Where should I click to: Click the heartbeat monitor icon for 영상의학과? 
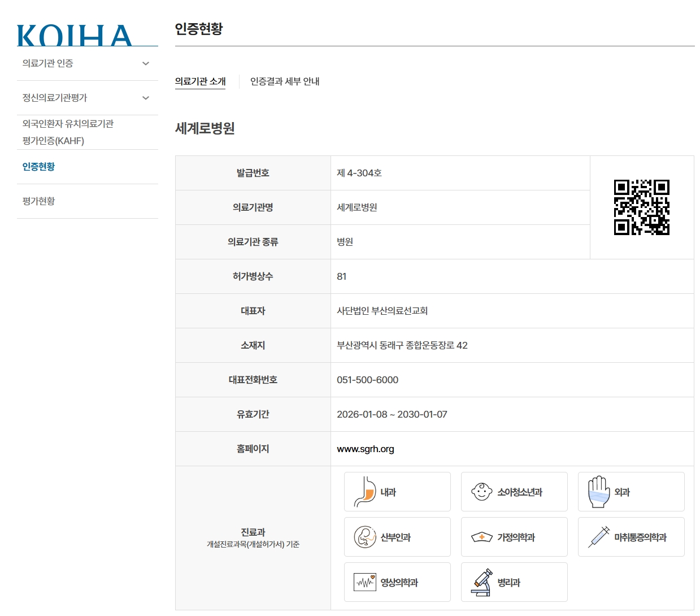pyautogui.click(x=365, y=582)
